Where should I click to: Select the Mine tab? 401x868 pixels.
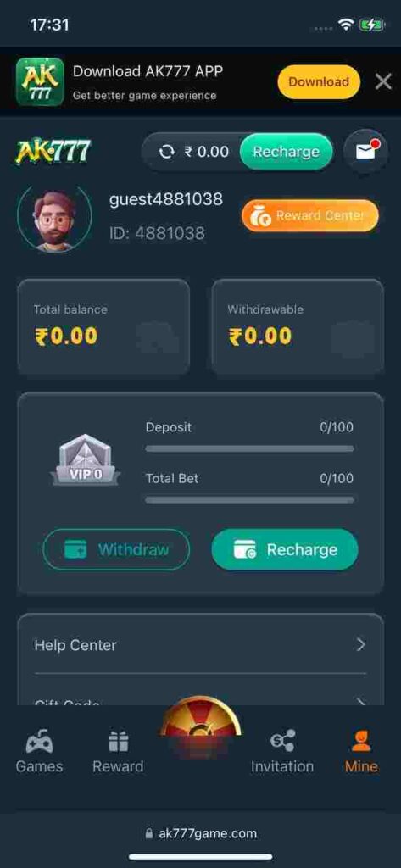361,751
